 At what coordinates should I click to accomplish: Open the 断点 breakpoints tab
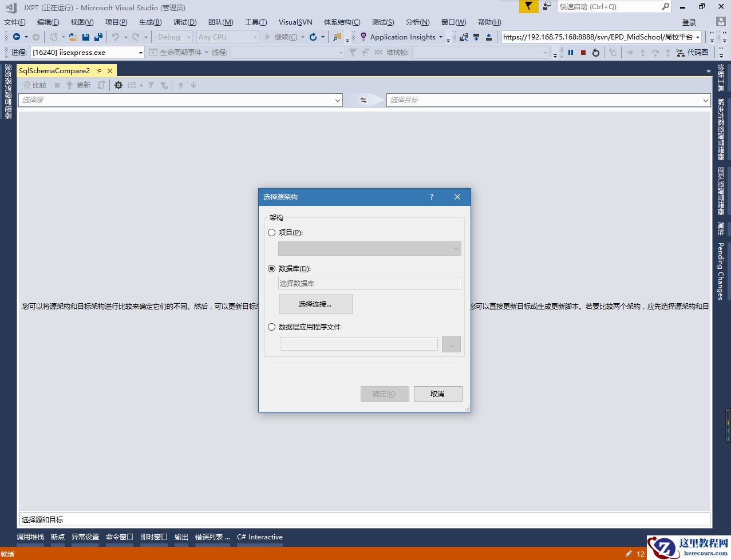[58, 537]
